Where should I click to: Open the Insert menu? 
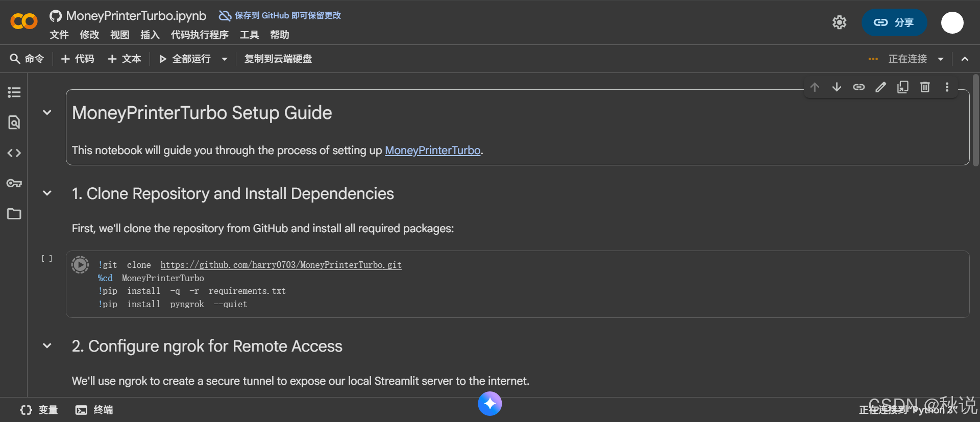tap(150, 35)
